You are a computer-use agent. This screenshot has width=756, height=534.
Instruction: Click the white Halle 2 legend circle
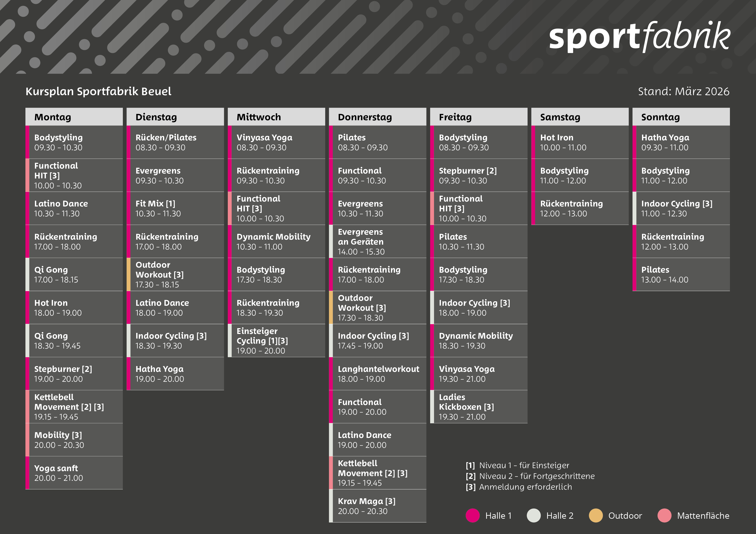click(533, 515)
